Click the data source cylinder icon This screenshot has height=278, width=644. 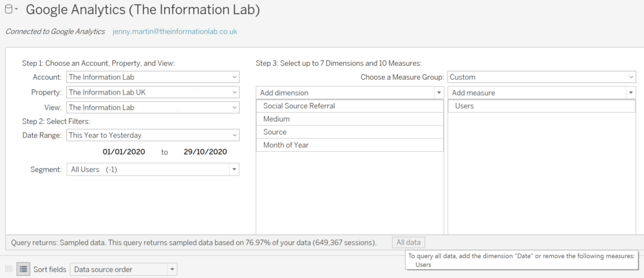[8, 10]
